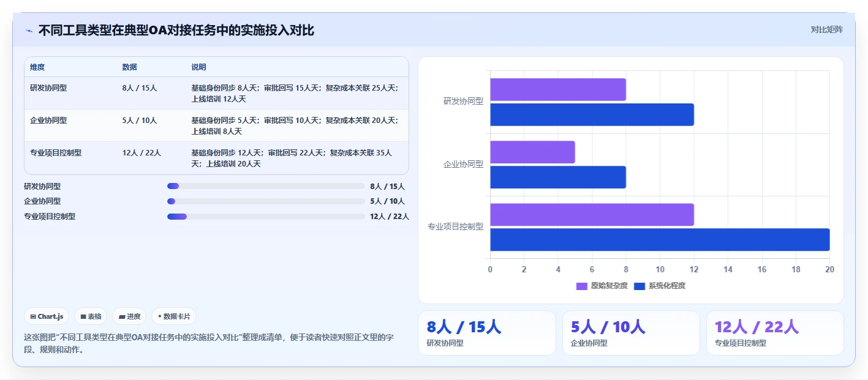Click the 专业项目控制型 progress bar

coord(266,217)
